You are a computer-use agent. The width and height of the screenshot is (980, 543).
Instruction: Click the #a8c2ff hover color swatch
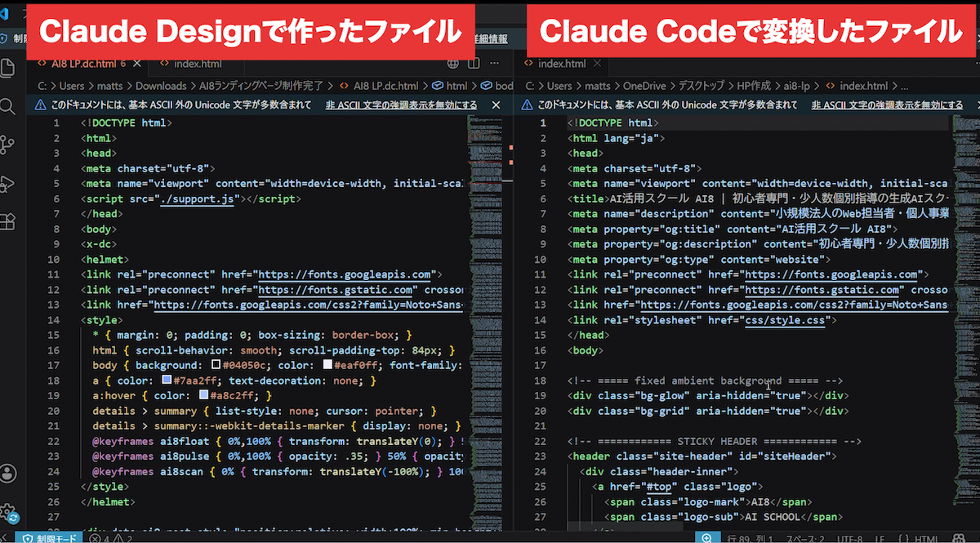(x=204, y=396)
